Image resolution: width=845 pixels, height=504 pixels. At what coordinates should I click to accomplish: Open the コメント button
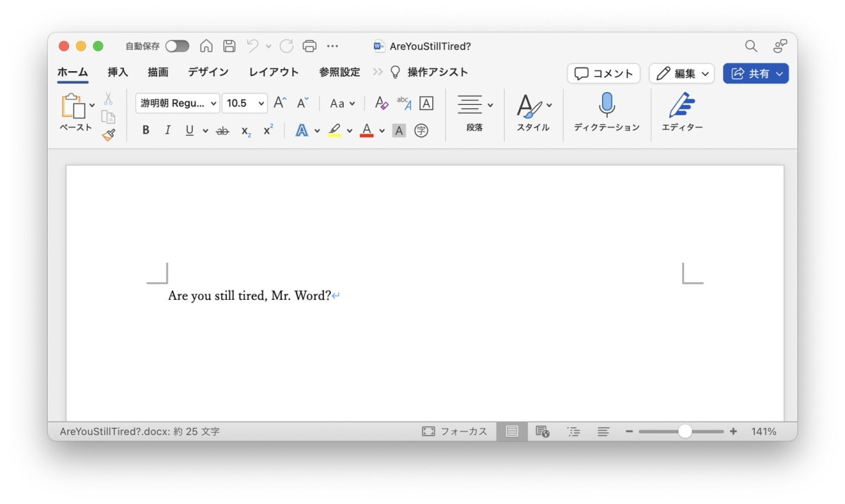(603, 73)
